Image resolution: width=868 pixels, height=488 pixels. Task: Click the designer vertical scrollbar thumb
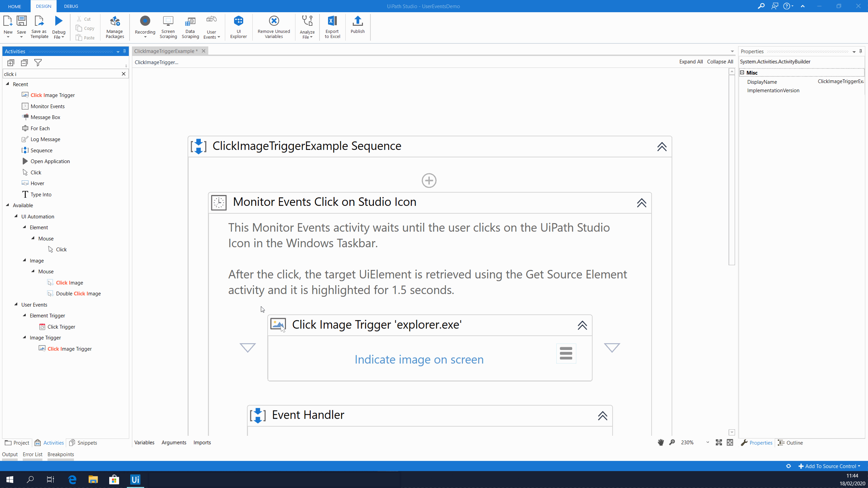pyautogui.click(x=732, y=170)
